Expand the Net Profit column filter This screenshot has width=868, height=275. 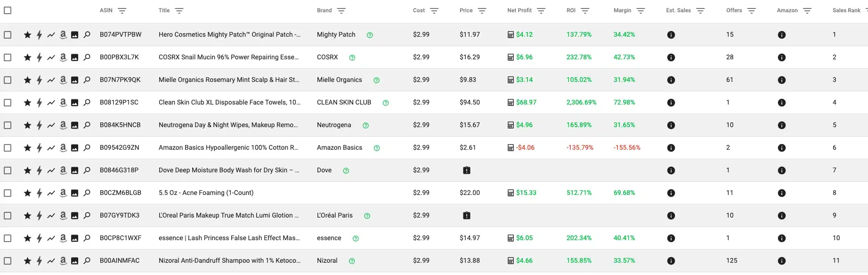[541, 11]
